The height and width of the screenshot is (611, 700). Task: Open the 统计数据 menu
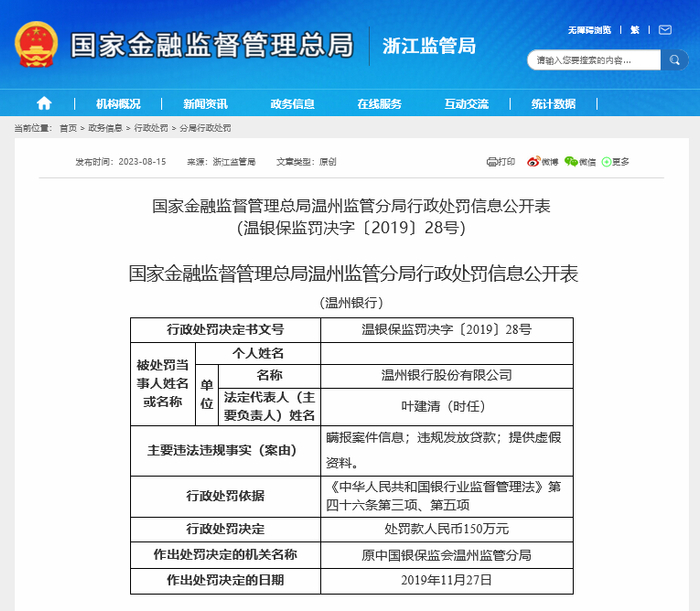[x=554, y=104]
